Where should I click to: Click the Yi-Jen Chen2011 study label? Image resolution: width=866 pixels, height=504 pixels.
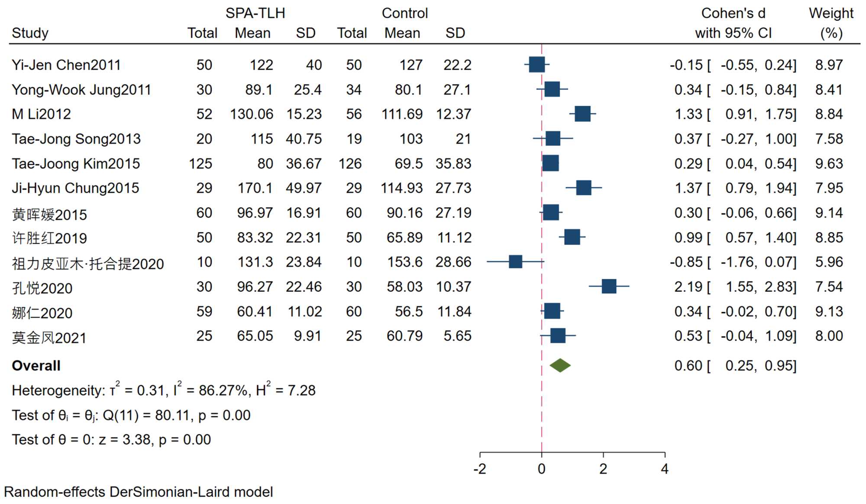[66, 65]
